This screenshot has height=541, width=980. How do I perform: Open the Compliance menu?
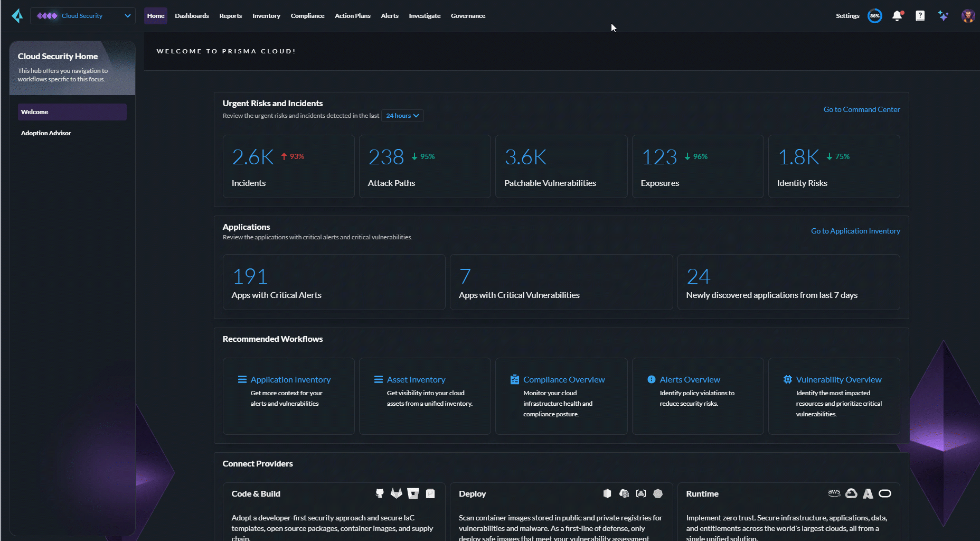(307, 16)
